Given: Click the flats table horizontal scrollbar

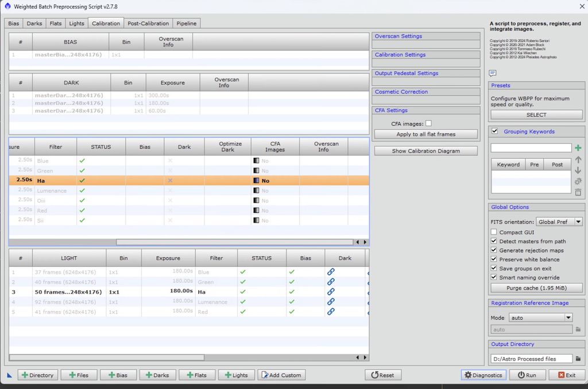Looking at the screenshot, I should 234,242.
